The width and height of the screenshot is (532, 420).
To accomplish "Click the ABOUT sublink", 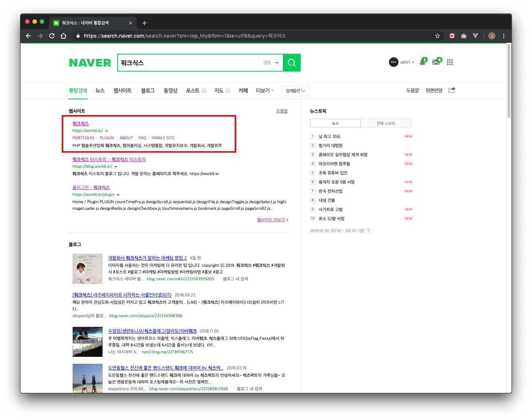I will pyautogui.click(x=126, y=138).
